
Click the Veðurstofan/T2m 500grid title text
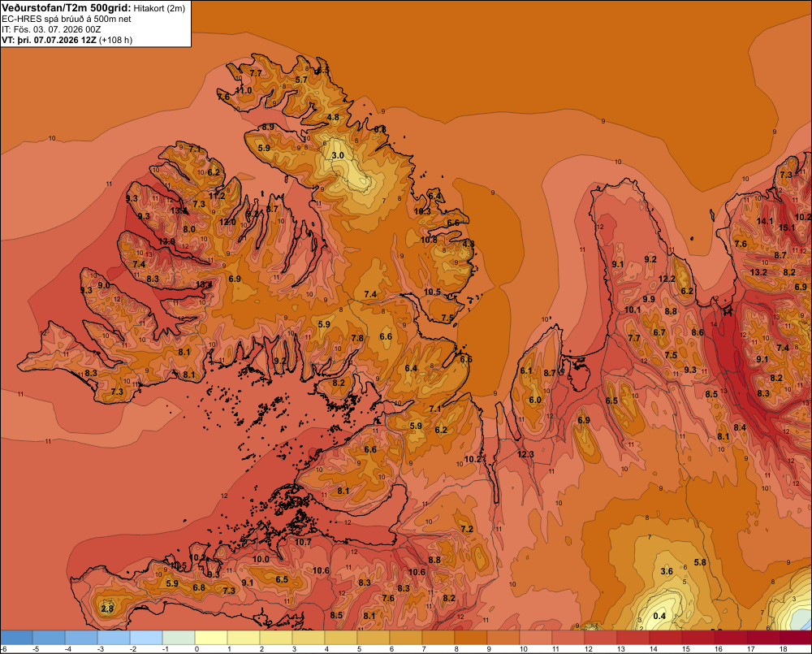[67, 8]
